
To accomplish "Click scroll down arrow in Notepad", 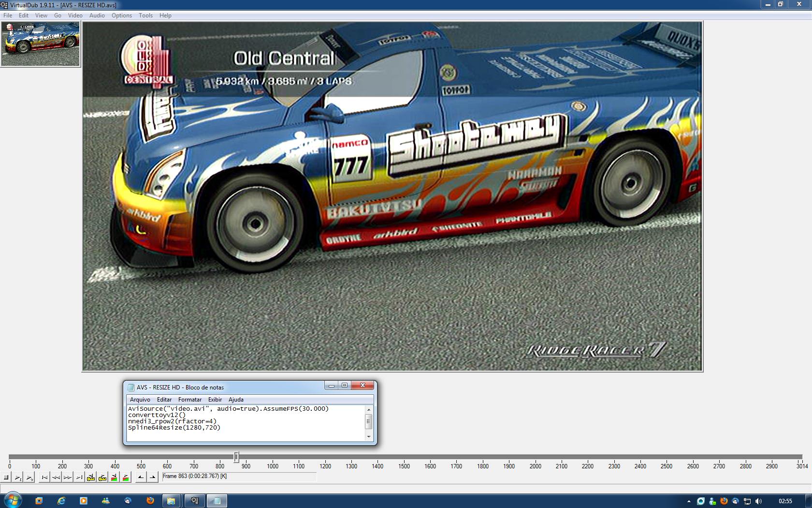I will point(369,436).
